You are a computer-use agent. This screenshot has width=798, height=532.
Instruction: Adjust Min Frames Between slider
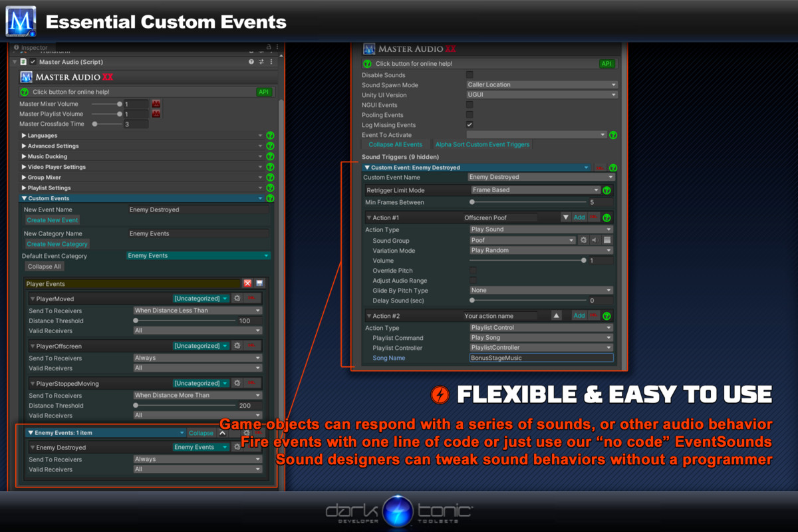click(x=529, y=202)
